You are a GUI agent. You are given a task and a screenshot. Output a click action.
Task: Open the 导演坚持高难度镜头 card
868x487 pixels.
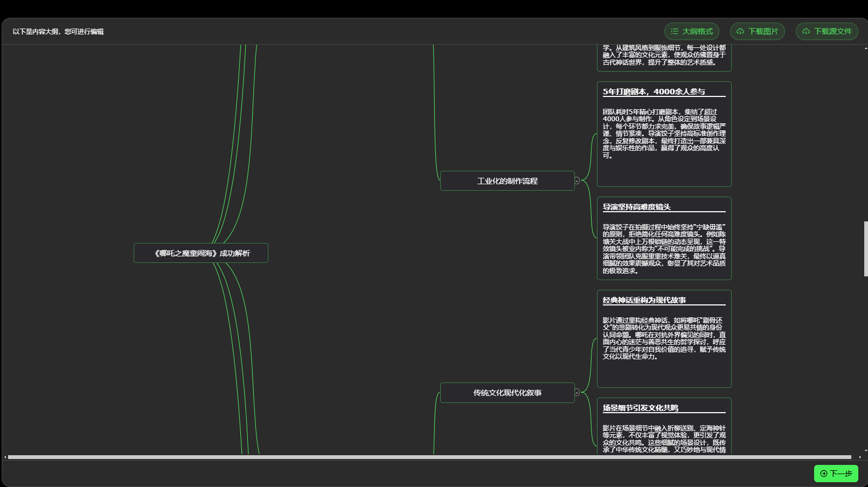click(664, 239)
